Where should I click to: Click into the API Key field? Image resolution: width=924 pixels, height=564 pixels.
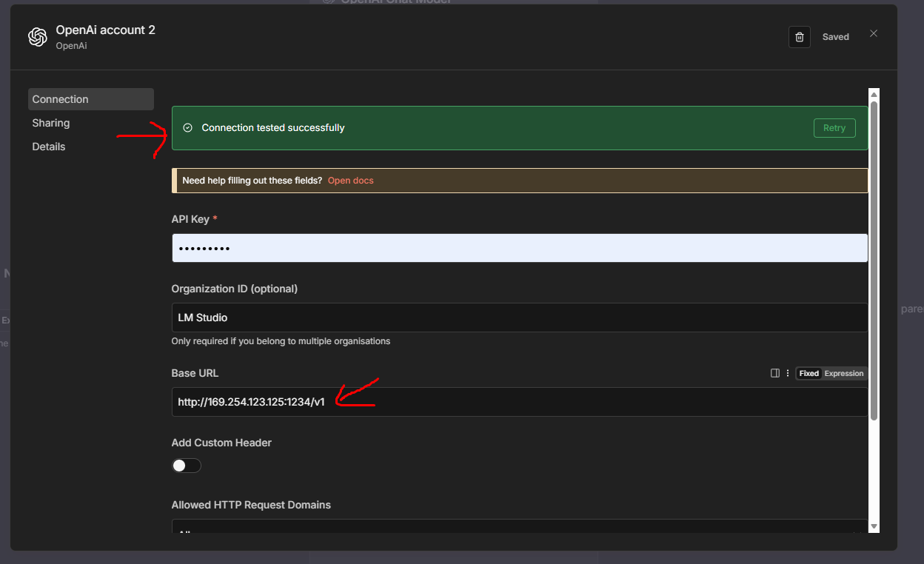pyautogui.click(x=518, y=248)
